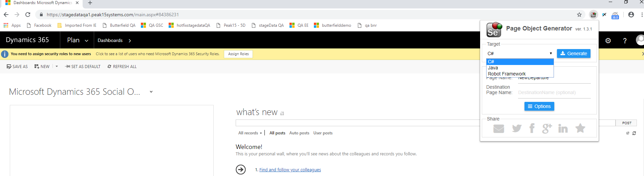Switch to the Auto posts tab
This screenshot has height=176, width=644.
tap(299, 133)
